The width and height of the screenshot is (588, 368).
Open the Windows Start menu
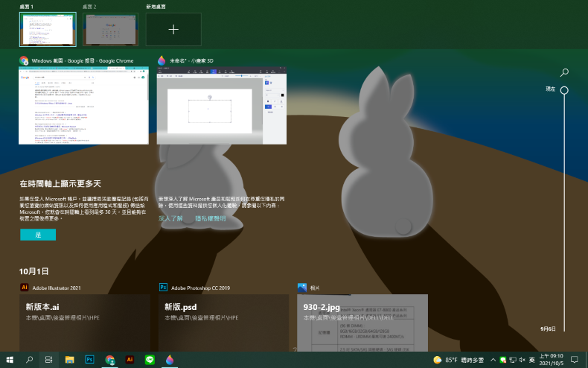[x=10, y=360]
